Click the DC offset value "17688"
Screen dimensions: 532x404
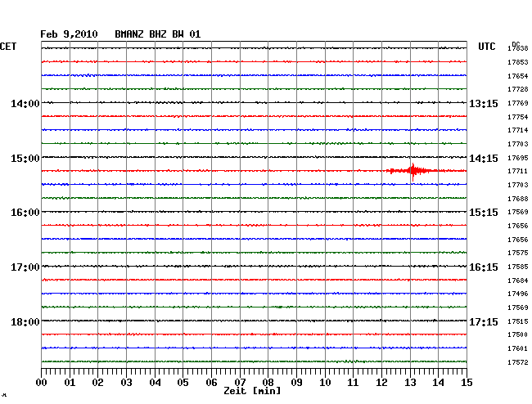[518, 199]
